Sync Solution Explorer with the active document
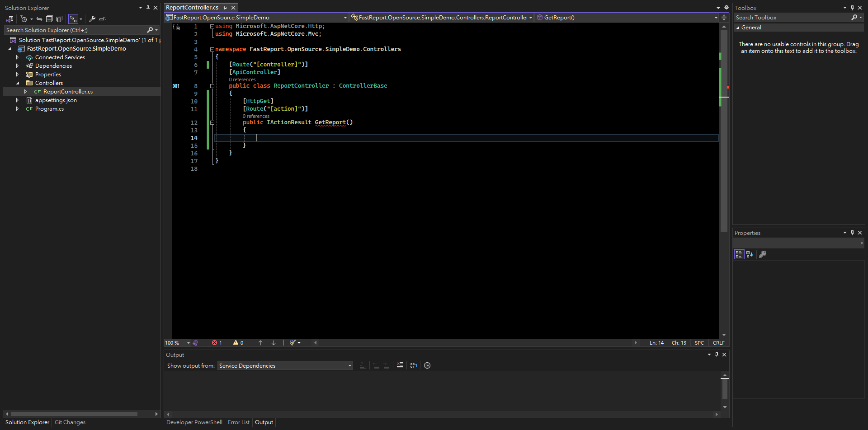868x430 pixels. [39, 19]
